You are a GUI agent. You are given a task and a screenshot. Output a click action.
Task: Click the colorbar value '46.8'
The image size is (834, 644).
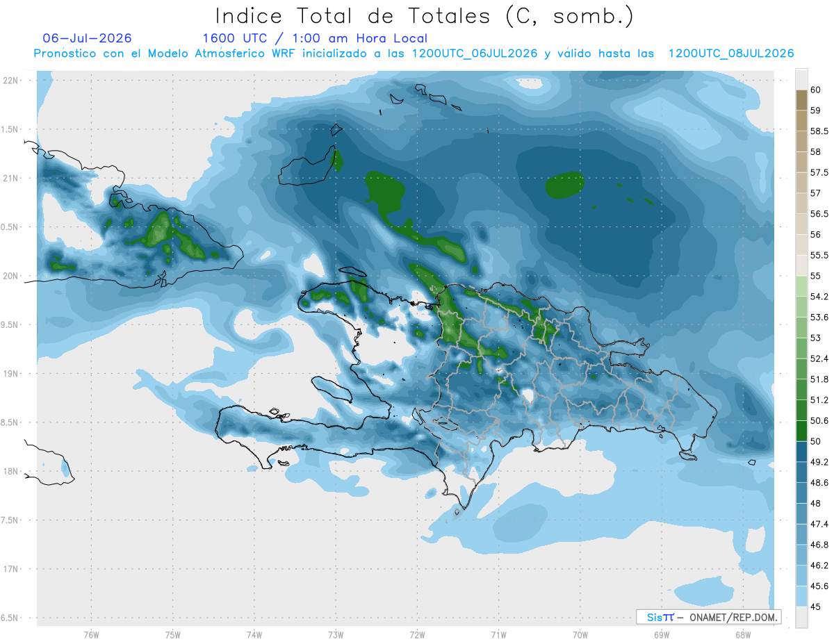coord(819,545)
